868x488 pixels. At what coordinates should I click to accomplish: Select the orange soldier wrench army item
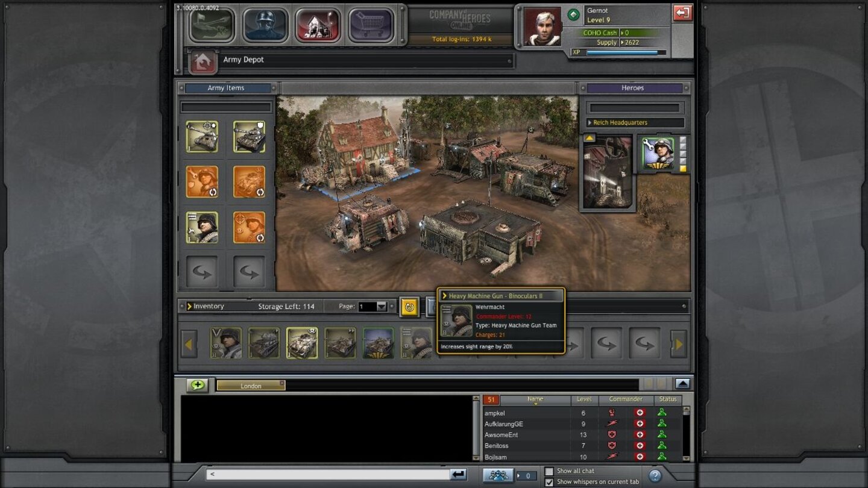[202, 182]
